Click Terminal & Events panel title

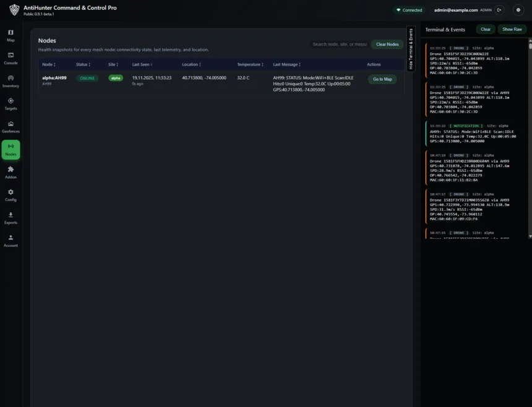tap(445, 30)
